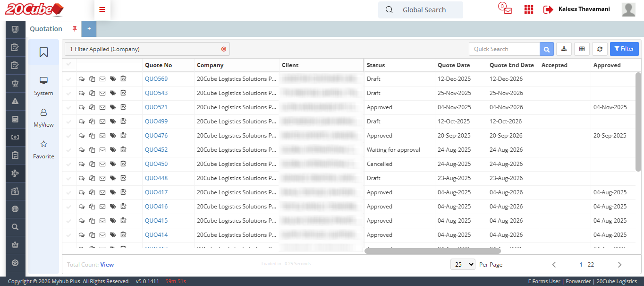Click the download export icon
This screenshot has width=644, height=286.
[564, 49]
